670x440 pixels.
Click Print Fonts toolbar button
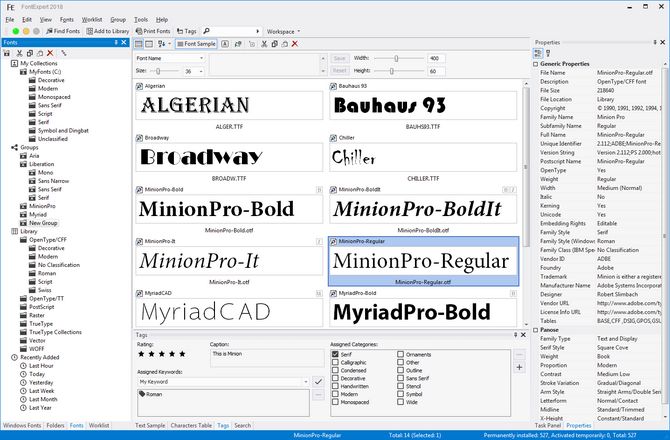point(153,31)
